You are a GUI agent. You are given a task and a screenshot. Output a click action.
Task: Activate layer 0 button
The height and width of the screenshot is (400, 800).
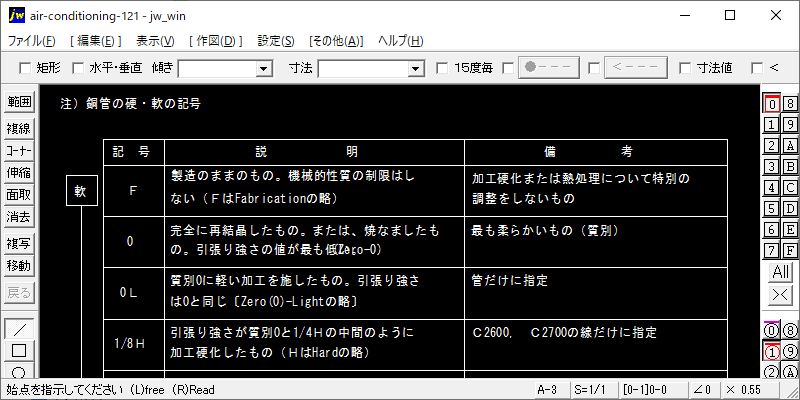772,104
